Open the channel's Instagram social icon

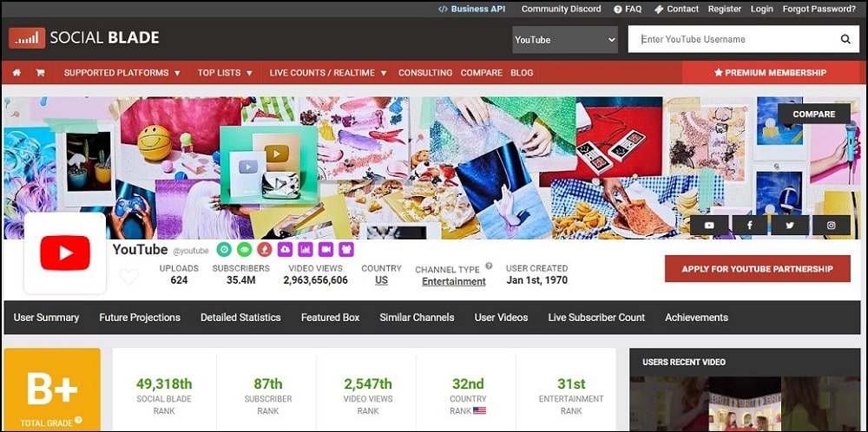coord(831,226)
